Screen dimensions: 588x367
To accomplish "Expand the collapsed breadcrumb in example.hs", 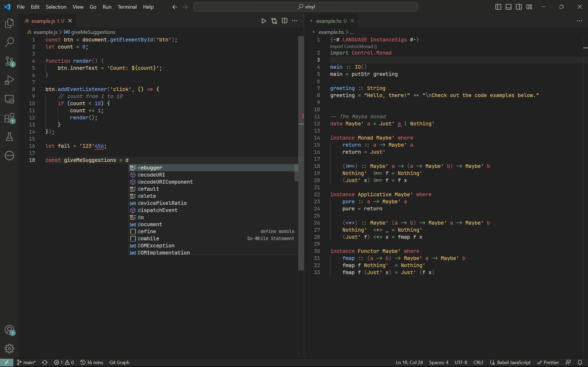I will (352, 32).
